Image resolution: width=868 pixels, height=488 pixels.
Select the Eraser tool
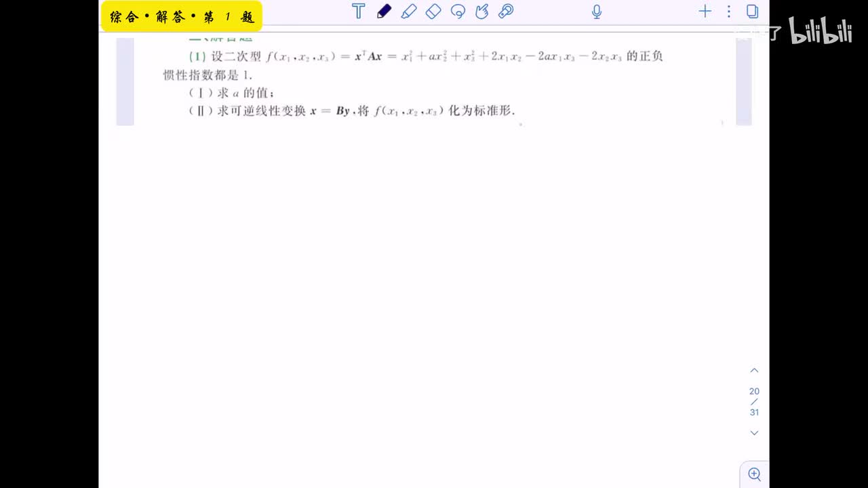pos(433,11)
